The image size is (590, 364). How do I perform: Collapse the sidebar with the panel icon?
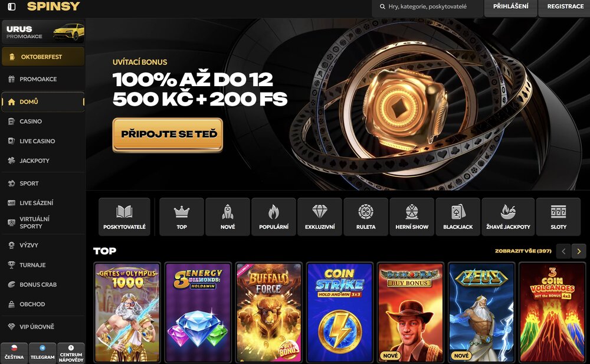[x=12, y=6]
